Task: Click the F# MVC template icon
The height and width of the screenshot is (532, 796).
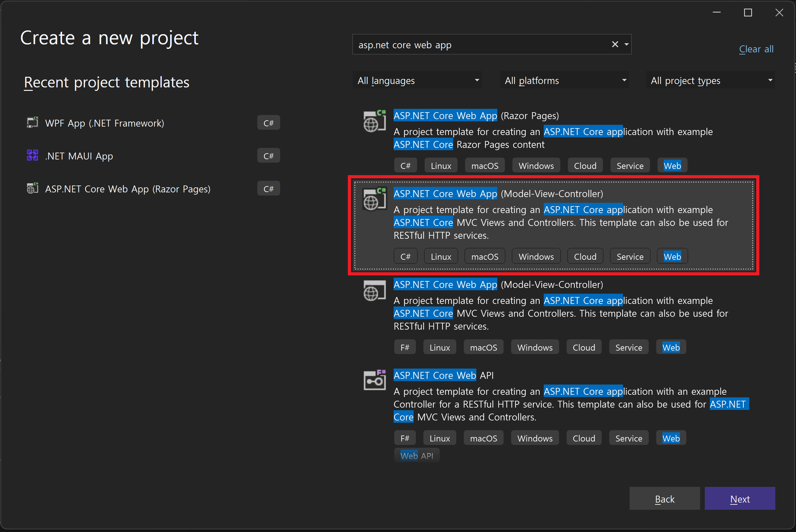Action: click(x=374, y=291)
